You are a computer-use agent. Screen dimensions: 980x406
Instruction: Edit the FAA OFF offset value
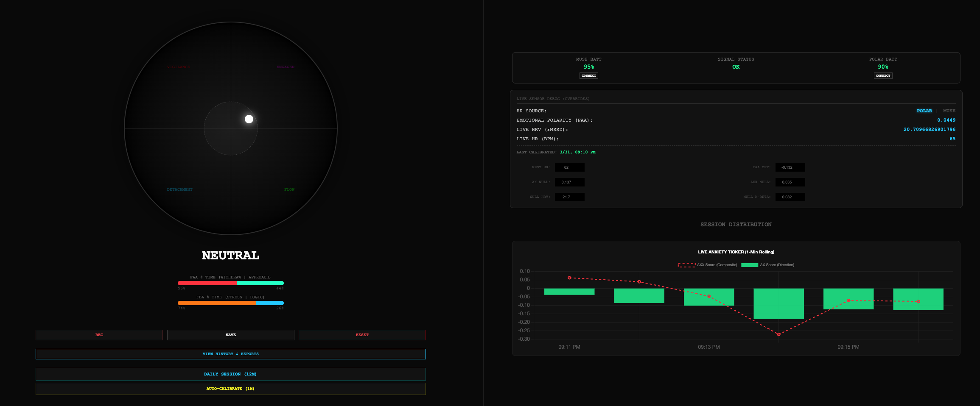coord(790,167)
